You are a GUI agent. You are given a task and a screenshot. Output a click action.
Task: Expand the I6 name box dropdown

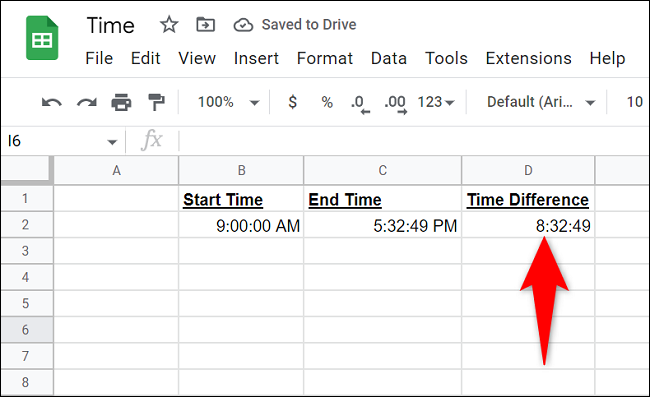112,142
